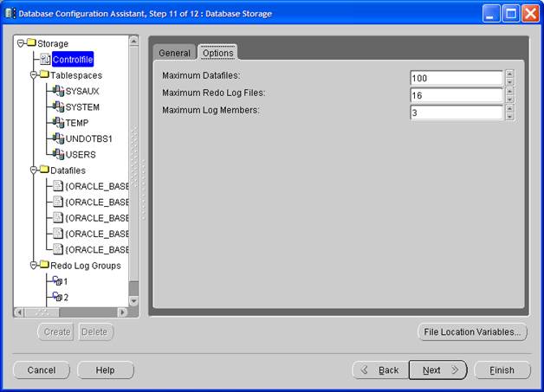The height and width of the screenshot is (392, 544).
Task: Open File Location Variables dialog
Action: (472, 332)
